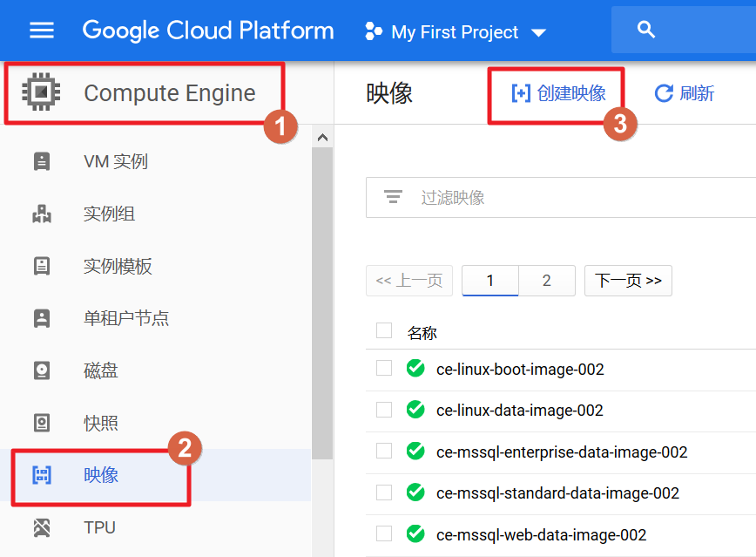The height and width of the screenshot is (557, 756).
Task: Click the 单租户节点 sidebar icon
Action: coord(42,318)
